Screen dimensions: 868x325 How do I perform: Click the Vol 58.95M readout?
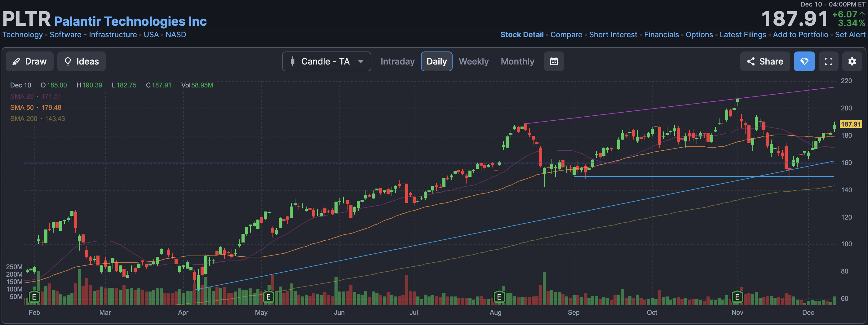pos(197,85)
